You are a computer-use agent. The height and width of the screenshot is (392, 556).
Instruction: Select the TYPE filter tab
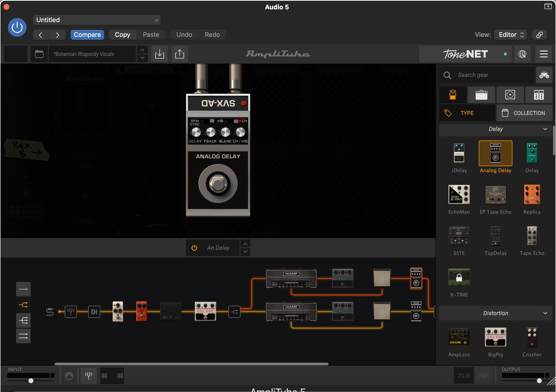[x=467, y=113]
